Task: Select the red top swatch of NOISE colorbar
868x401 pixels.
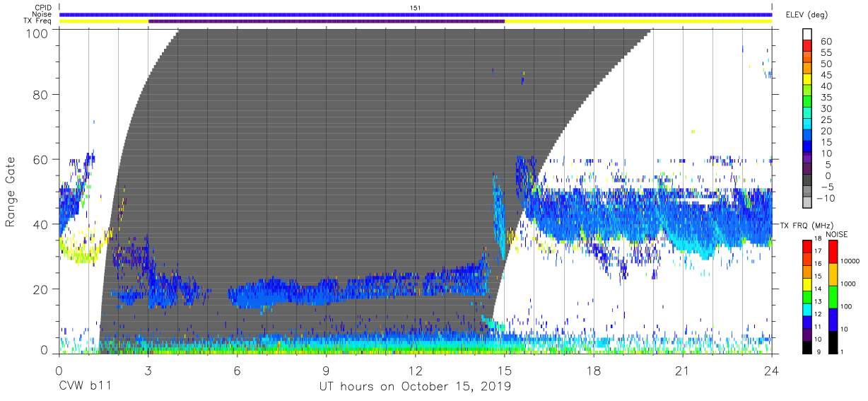Action: click(x=833, y=251)
